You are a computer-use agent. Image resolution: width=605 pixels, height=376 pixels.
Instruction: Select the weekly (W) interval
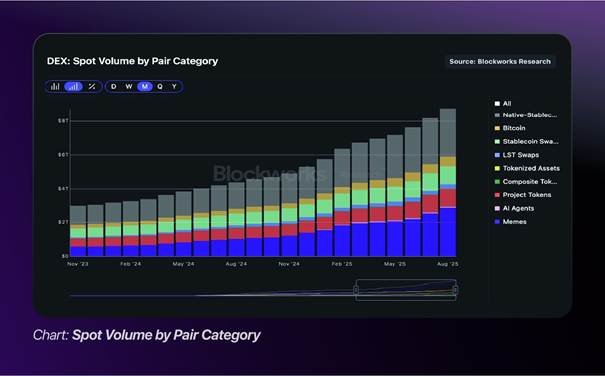tap(129, 86)
